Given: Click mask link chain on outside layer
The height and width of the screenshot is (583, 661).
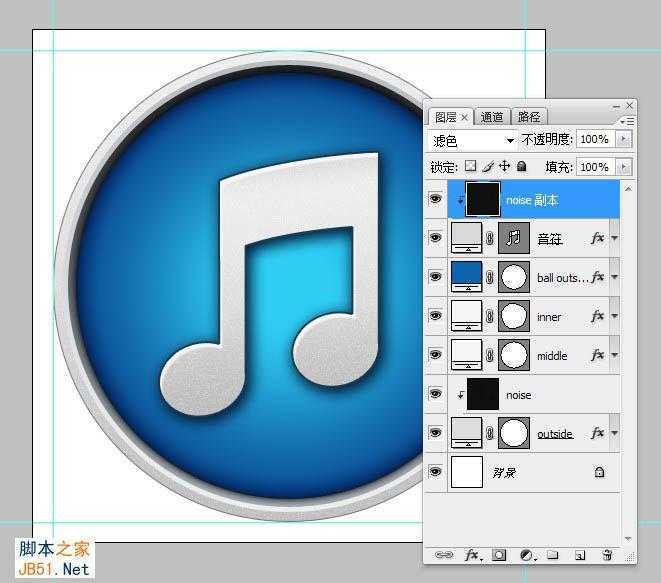Looking at the screenshot, I should (x=489, y=433).
